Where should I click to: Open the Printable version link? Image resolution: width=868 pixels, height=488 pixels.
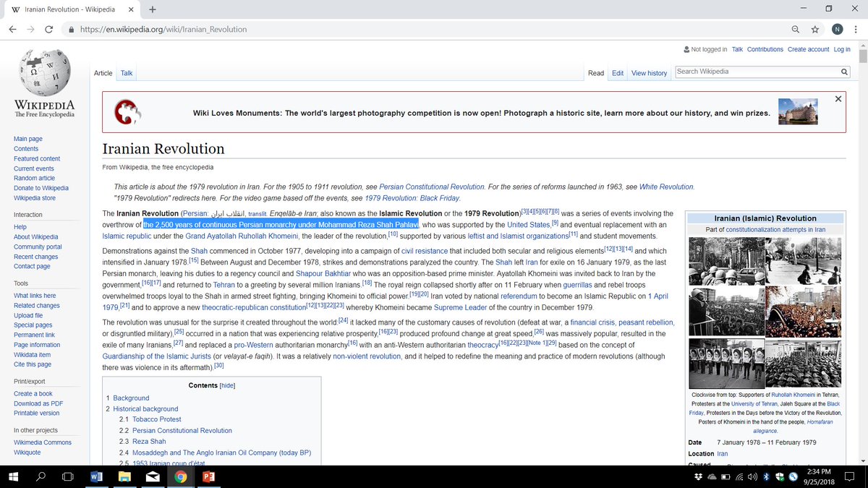(37, 413)
